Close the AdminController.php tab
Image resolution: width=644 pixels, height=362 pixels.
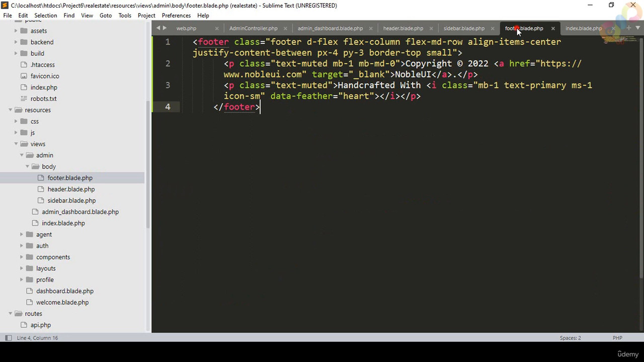point(285,28)
